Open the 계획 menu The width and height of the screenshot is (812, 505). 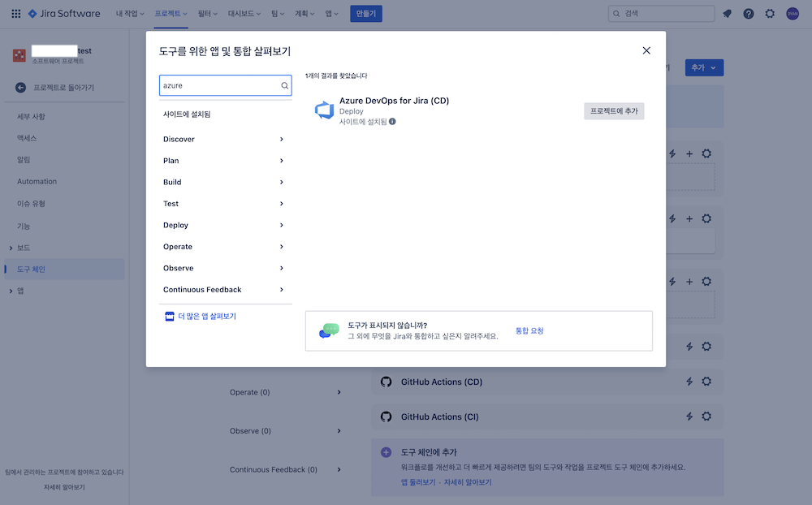pos(304,14)
